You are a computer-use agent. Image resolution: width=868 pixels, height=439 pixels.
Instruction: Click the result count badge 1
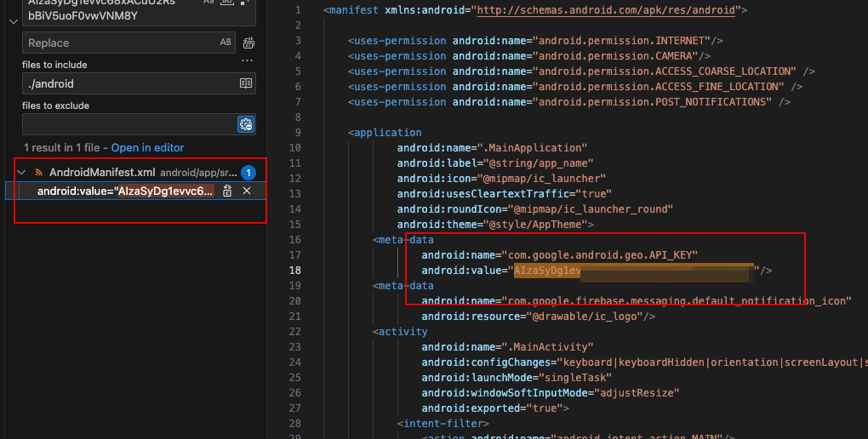click(248, 173)
